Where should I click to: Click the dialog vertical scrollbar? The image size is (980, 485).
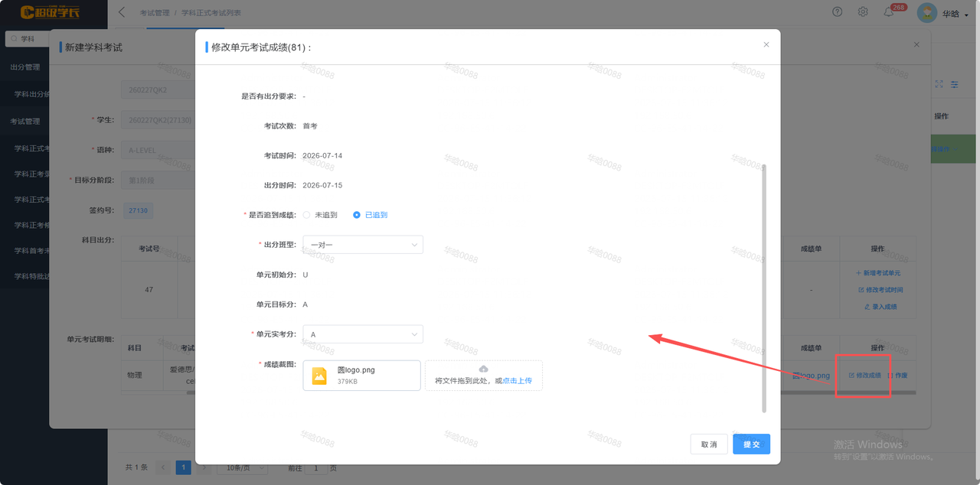tap(763, 288)
